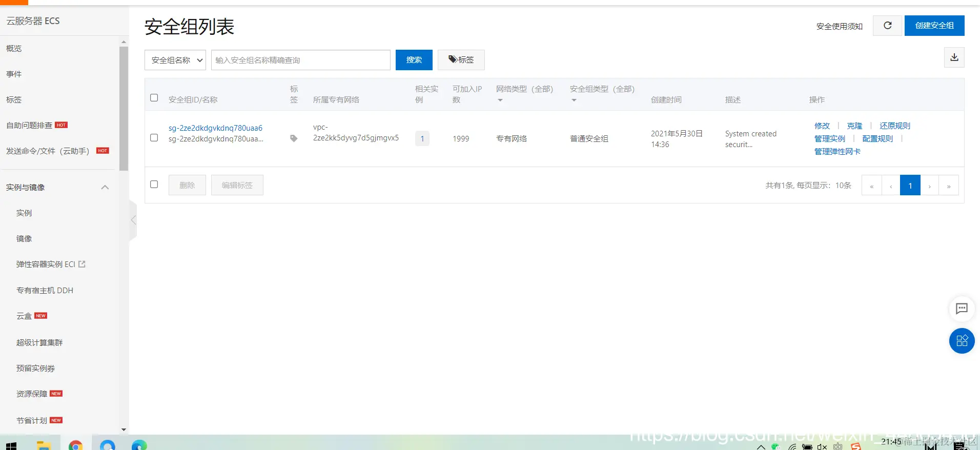Image resolution: width=980 pixels, height=450 pixels.
Task: Click the System created description text
Action: pyautogui.click(x=750, y=139)
